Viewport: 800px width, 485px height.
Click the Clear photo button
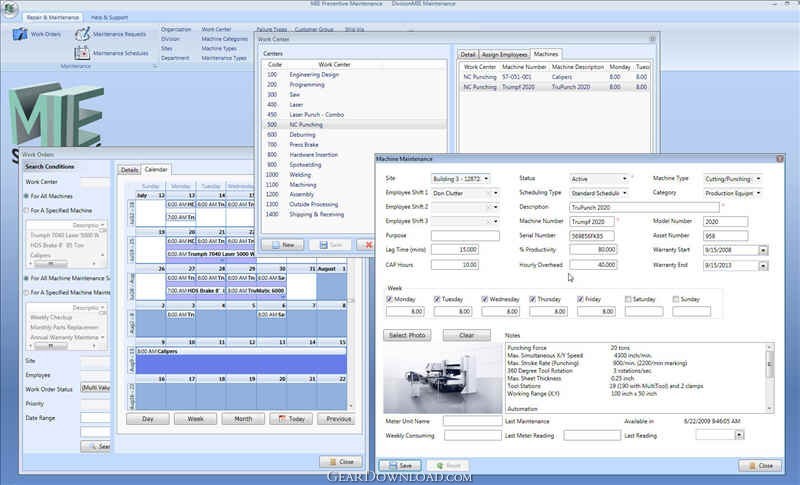pos(466,335)
